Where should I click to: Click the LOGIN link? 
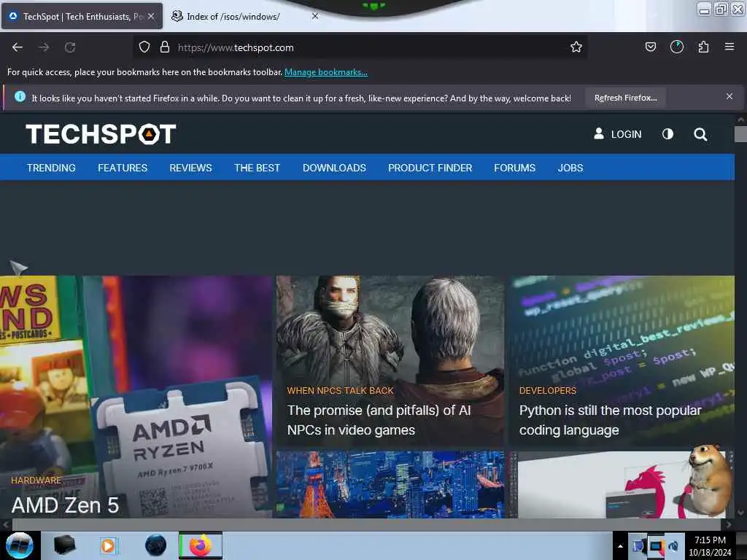[x=626, y=135]
